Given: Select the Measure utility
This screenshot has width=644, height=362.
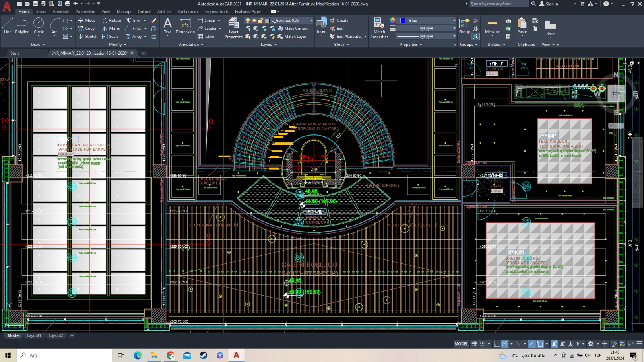Looking at the screenshot, I should [x=492, y=27].
